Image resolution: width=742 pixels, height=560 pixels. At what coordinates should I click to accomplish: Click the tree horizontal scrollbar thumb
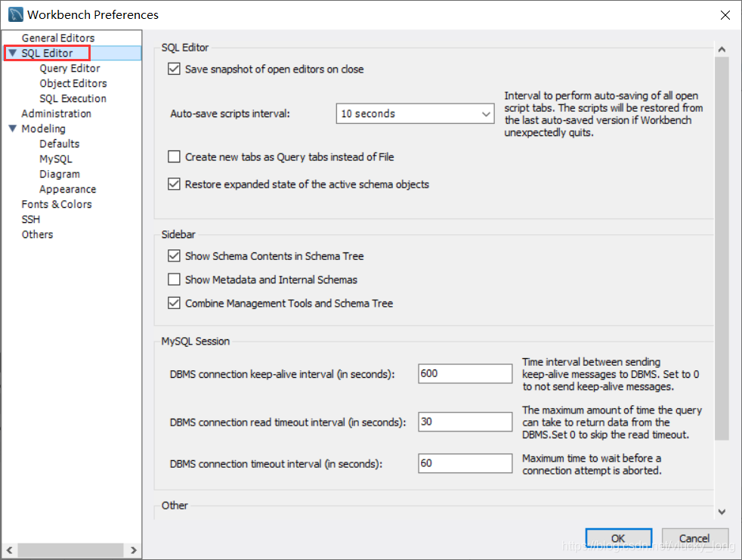pyautogui.click(x=70, y=550)
